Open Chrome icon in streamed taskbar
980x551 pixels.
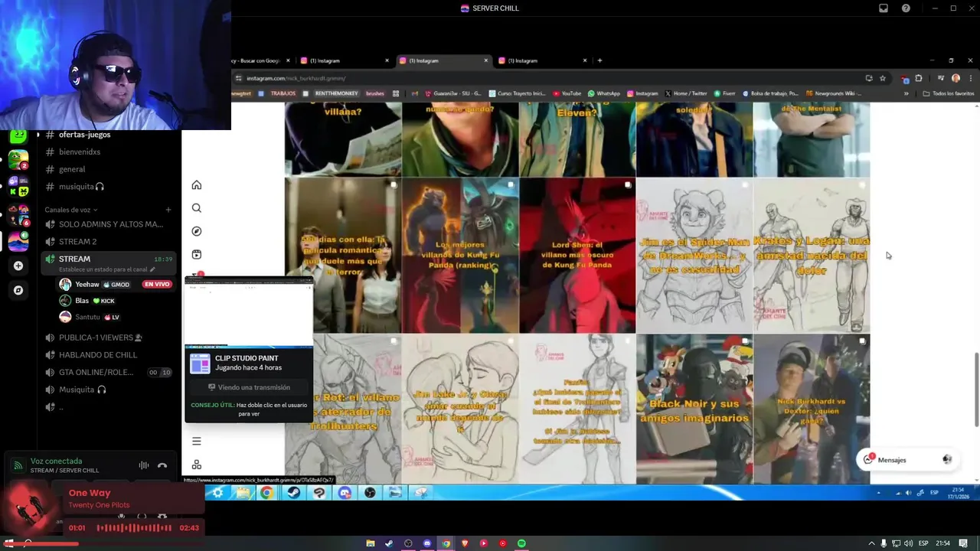click(266, 493)
